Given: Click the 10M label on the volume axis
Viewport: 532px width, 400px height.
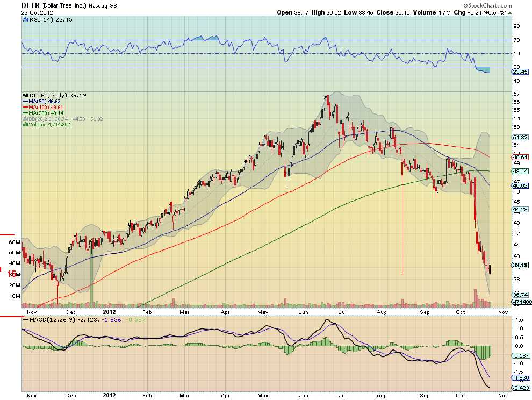Looking at the screenshot, I should coord(15,296).
